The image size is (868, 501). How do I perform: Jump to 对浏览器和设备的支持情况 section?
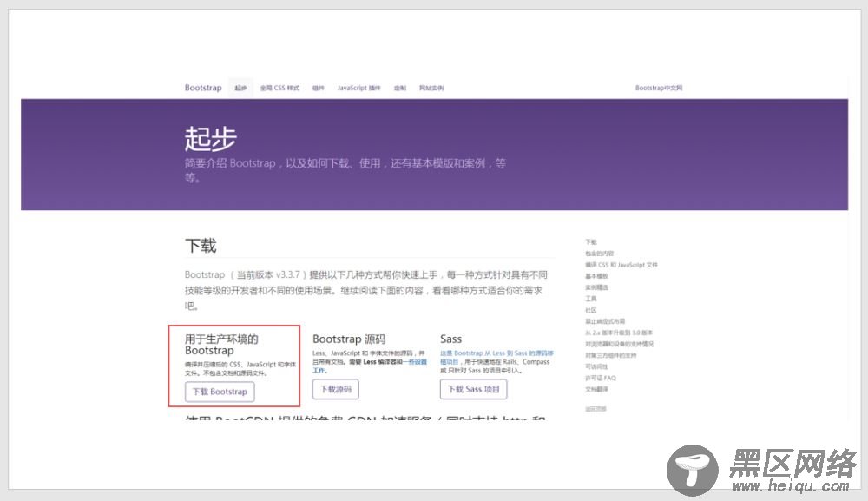(x=620, y=344)
